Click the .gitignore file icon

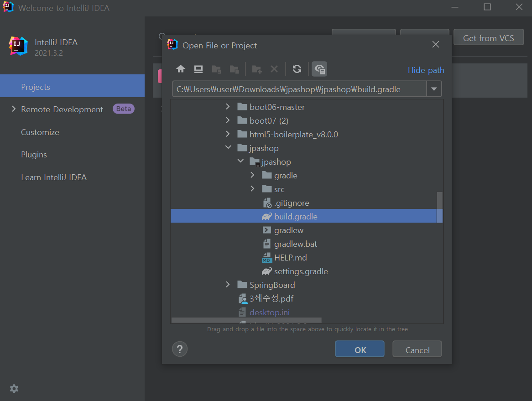[267, 203]
